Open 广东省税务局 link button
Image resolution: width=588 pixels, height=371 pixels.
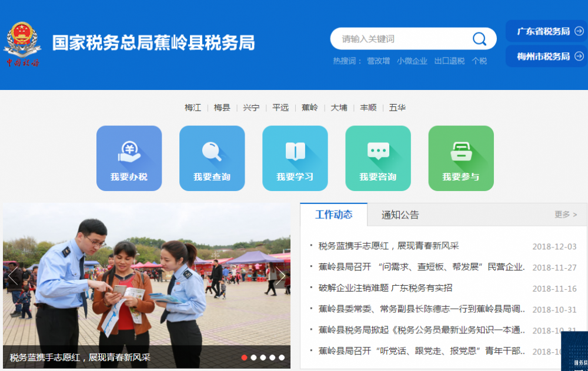point(546,31)
